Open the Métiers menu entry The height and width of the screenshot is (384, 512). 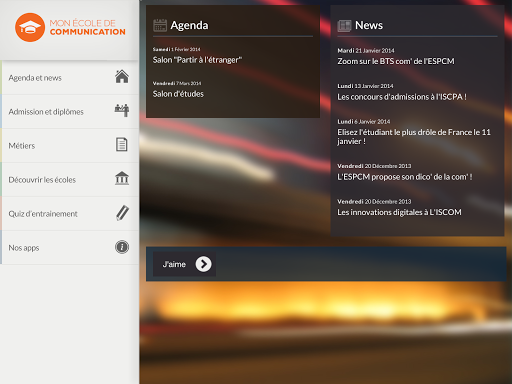pyautogui.click(x=69, y=146)
